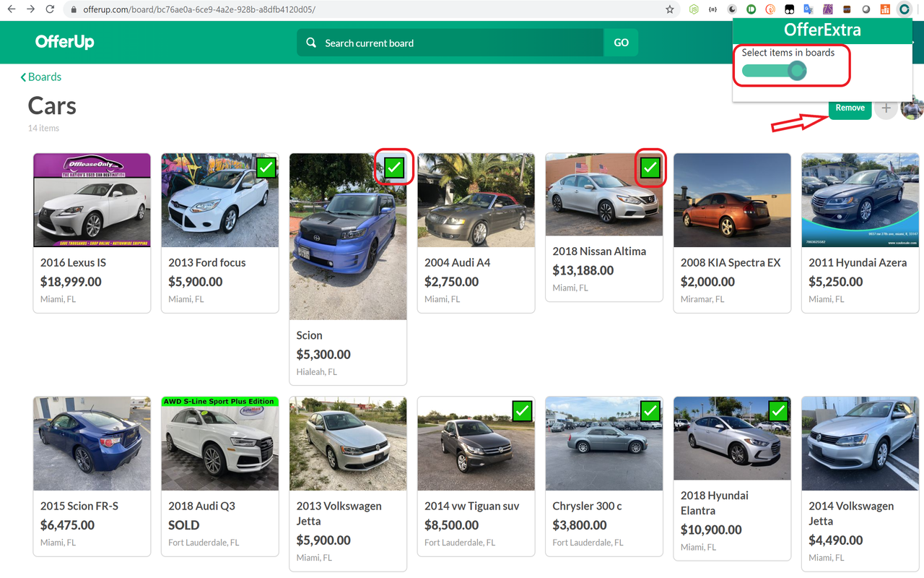Open the 2004 Audi A4 title link
Image resolution: width=924 pixels, height=578 pixels.
click(x=457, y=262)
